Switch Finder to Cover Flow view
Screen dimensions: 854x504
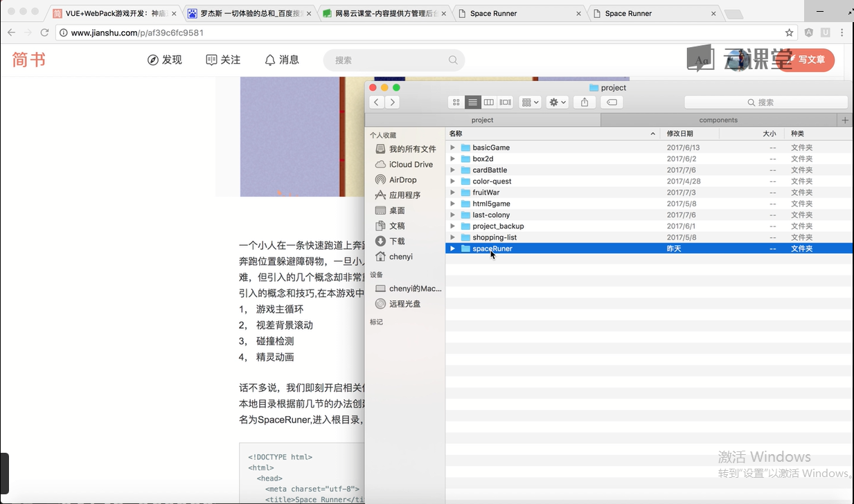[x=505, y=102]
